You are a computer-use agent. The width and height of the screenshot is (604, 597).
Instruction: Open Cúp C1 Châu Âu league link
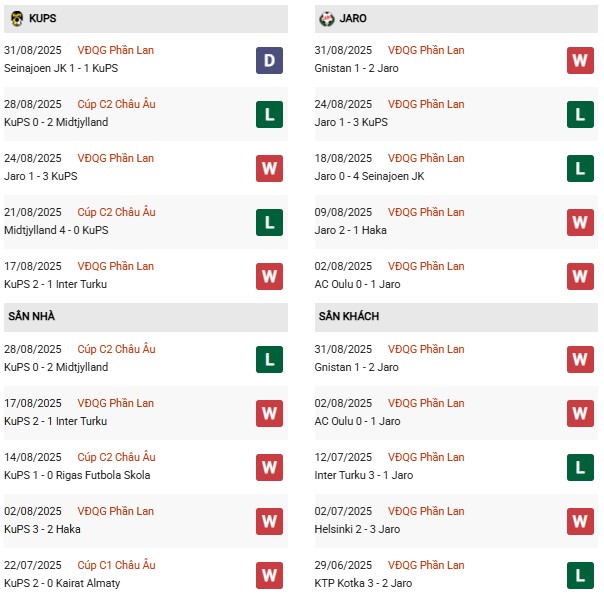coord(116,565)
